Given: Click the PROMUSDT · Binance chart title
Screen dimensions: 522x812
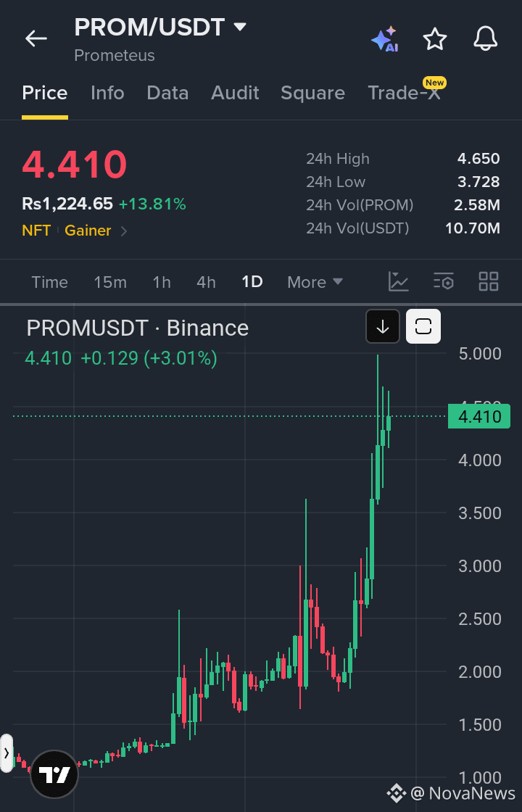Looking at the screenshot, I should (x=138, y=328).
